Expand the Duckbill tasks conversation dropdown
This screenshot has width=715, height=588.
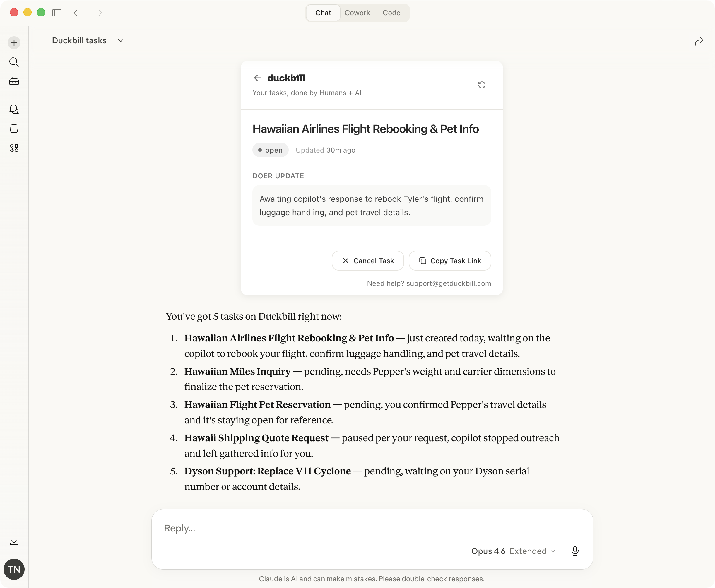(x=120, y=40)
